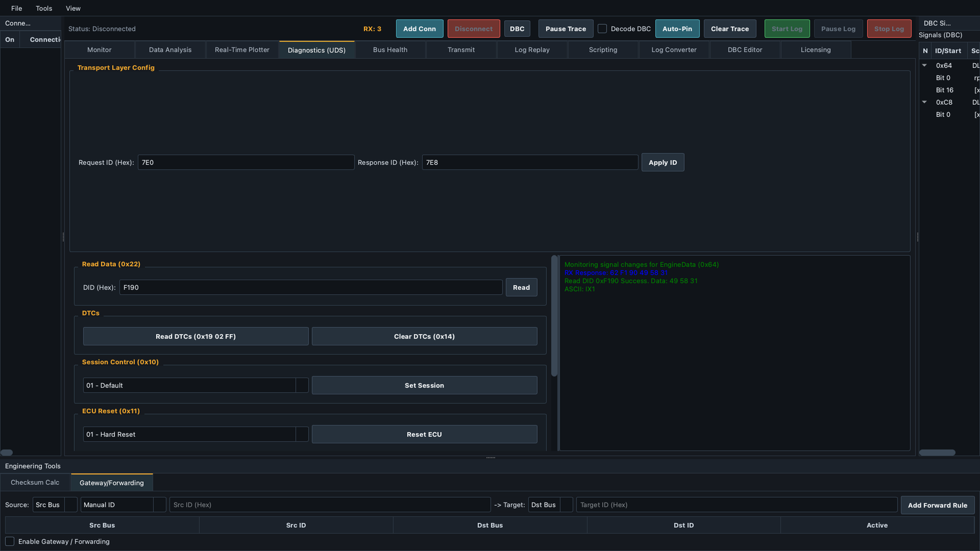Open the View menu

[x=73, y=8]
